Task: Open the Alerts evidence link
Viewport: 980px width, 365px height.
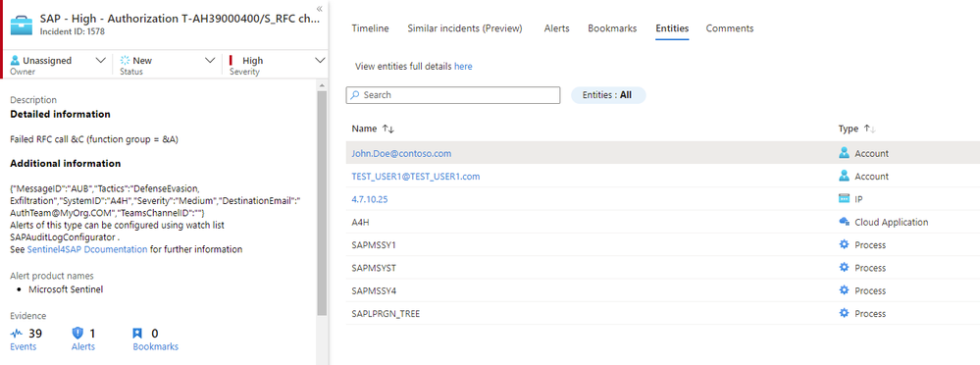Action: [83, 347]
